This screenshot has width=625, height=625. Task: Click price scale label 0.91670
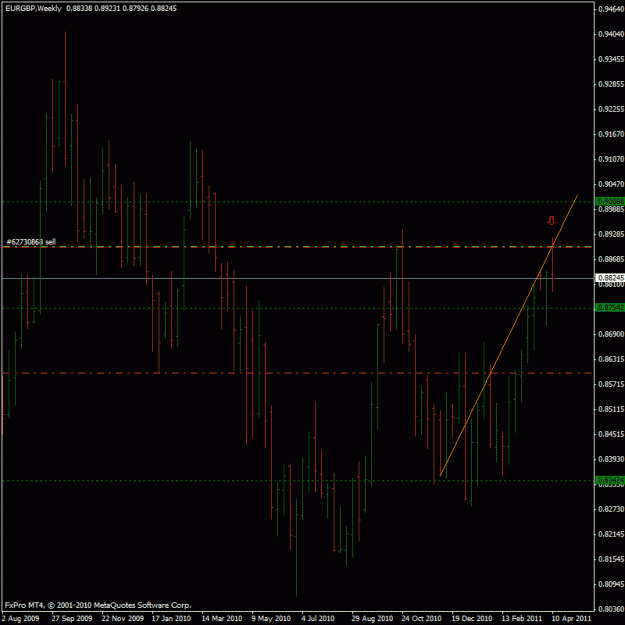611,134
